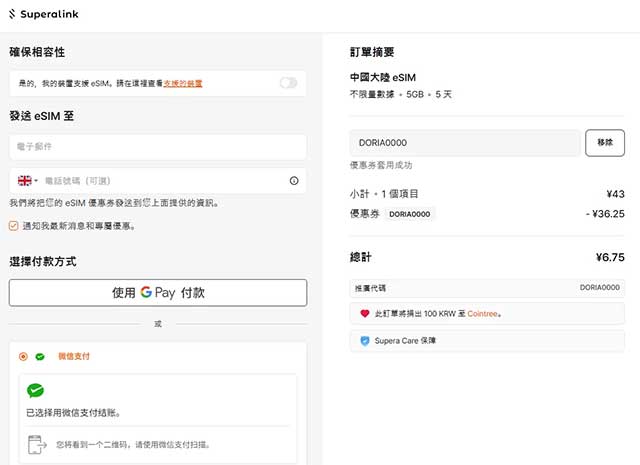Click the QR code scan device icon
This screenshot has width=640, height=465.
37,444
